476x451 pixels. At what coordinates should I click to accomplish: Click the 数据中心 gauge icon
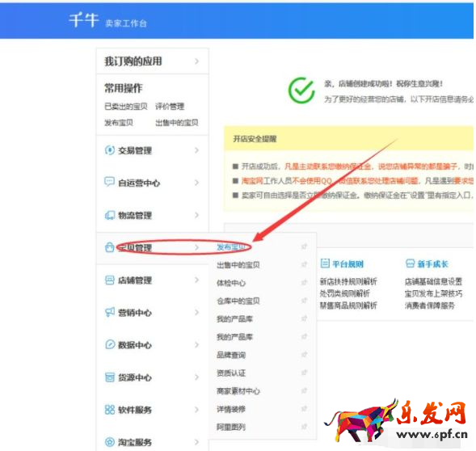[110, 344]
